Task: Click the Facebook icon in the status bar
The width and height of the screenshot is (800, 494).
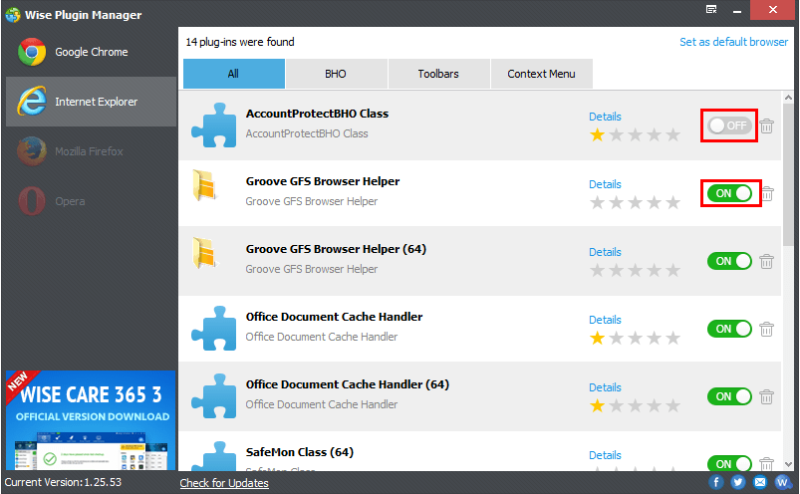Action: tap(716, 483)
